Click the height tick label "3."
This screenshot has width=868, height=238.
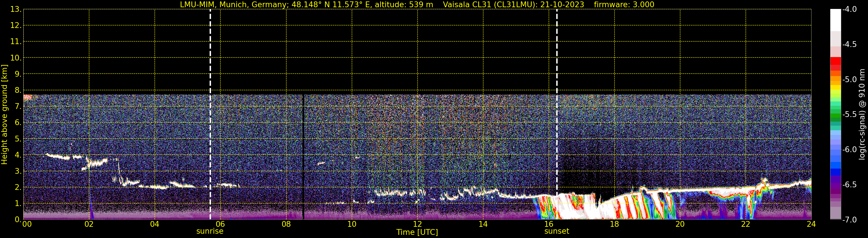click(x=18, y=171)
